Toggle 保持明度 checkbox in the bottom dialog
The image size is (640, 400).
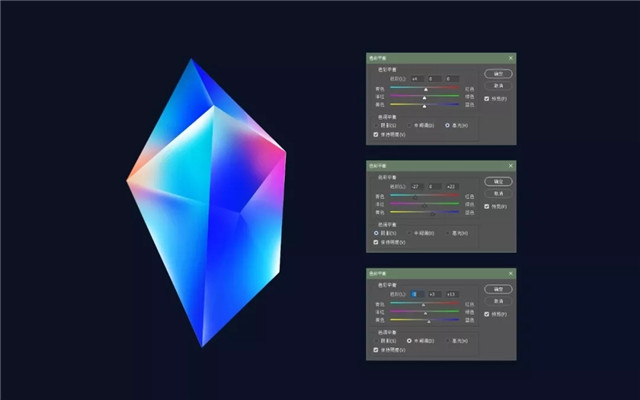[x=375, y=350]
